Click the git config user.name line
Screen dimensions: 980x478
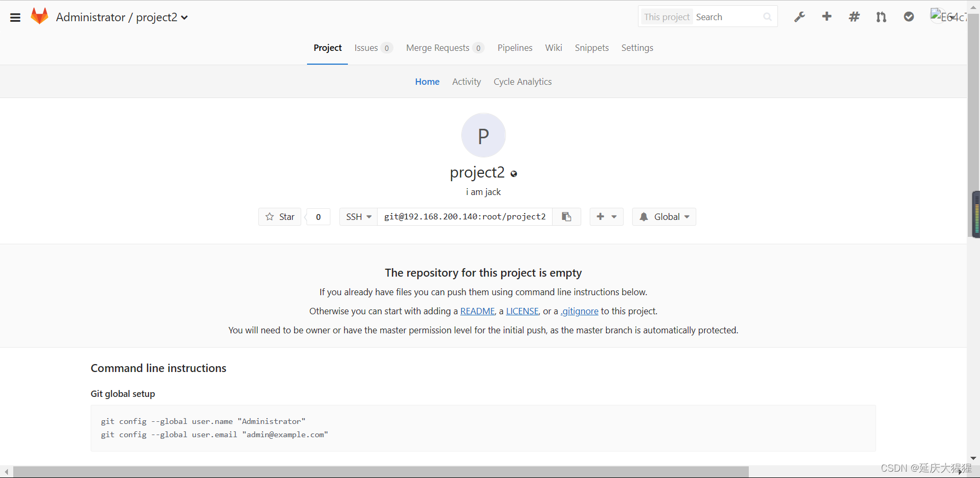coord(203,421)
